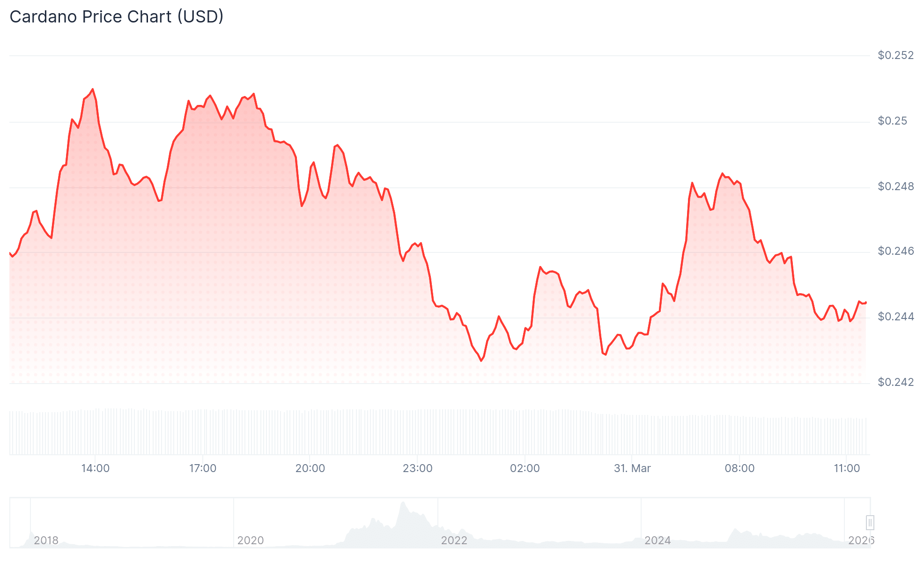Screen dimensions: 924x562
Task: Click the 20:00 time axis label
Action: click(x=310, y=468)
